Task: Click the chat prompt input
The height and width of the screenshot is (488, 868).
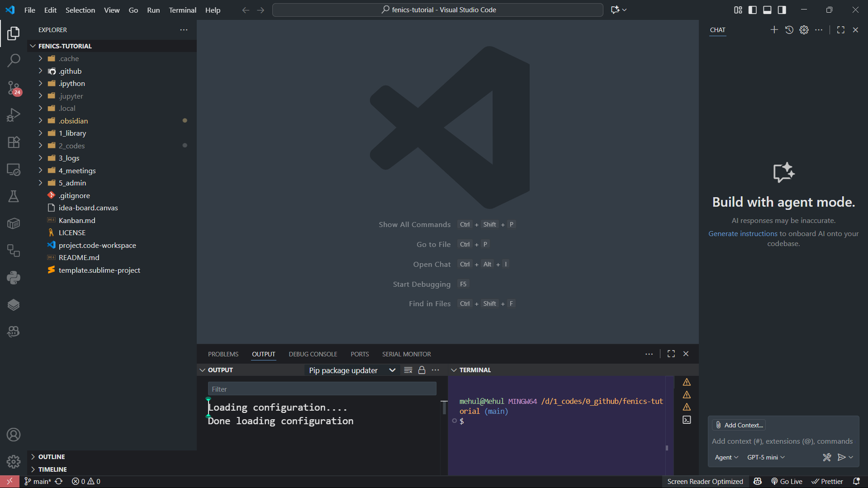Action: pos(783,441)
